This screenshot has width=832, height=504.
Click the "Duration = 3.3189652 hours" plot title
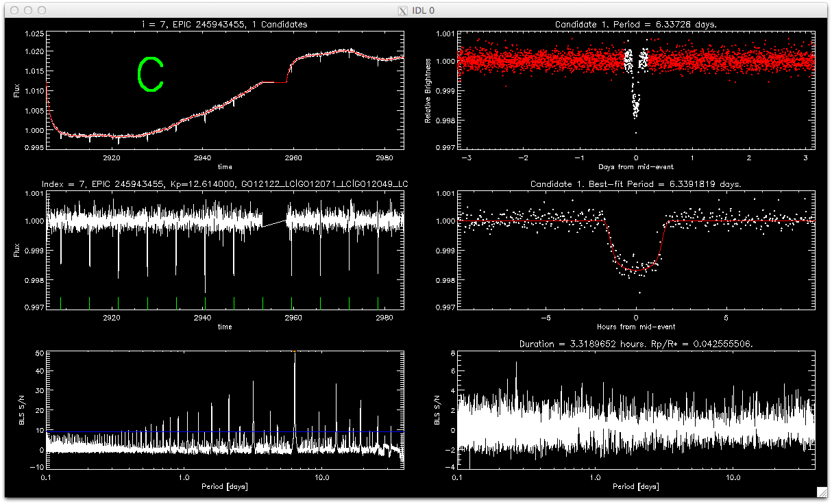point(635,343)
